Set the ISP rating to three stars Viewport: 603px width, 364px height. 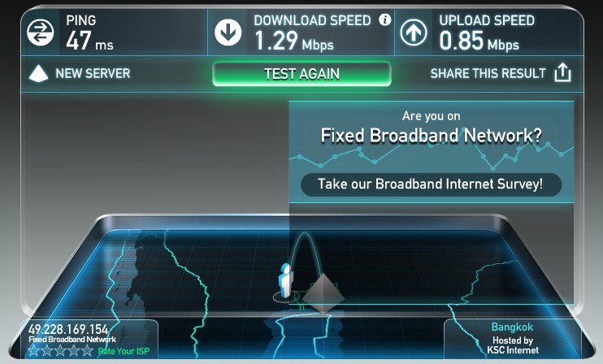click(61, 350)
